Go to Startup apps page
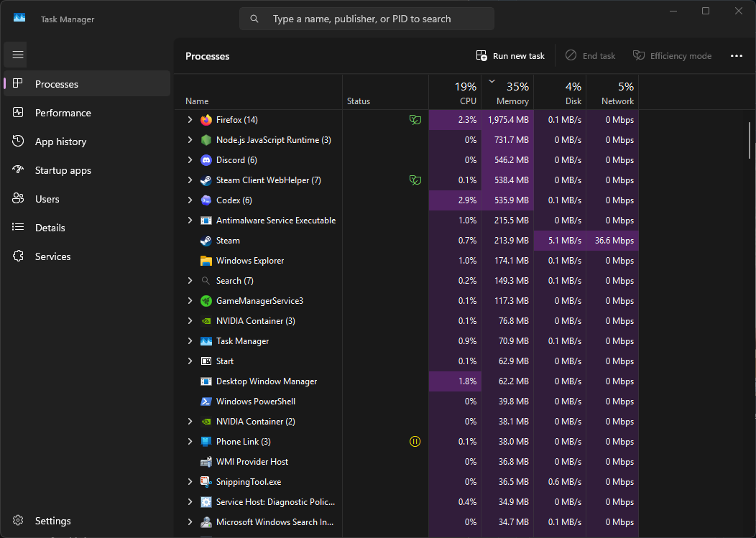Screen dimensions: 756x538 click(x=87, y=170)
